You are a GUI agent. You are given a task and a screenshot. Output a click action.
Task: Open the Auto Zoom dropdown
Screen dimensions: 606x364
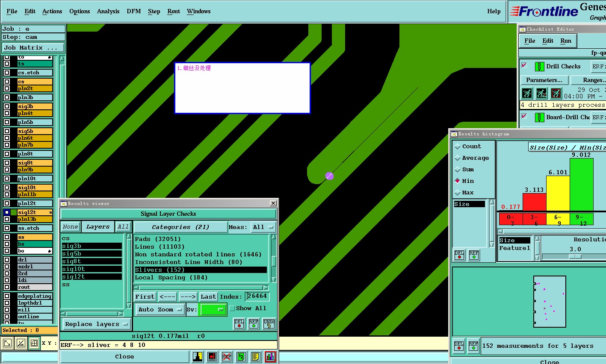(x=160, y=310)
